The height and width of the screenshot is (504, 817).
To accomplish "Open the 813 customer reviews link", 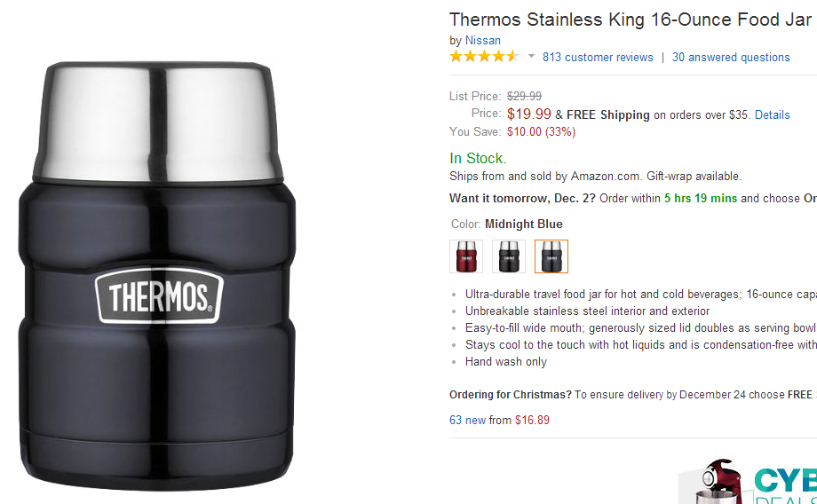I will click(x=598, y=57).
